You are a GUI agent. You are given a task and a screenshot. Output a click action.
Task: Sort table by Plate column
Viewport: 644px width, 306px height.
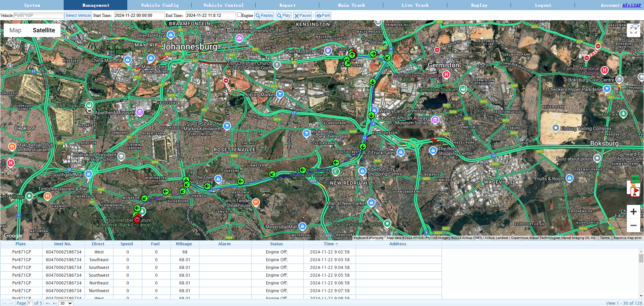[x=21, y=244]
